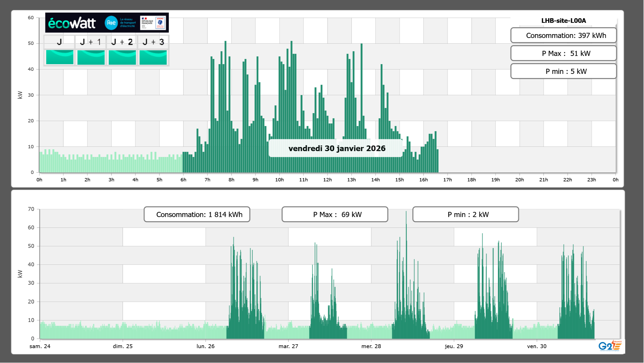The image size is (644, 363).
Task: Click the P Max : 51 kW box
Action: click(563, 53)
